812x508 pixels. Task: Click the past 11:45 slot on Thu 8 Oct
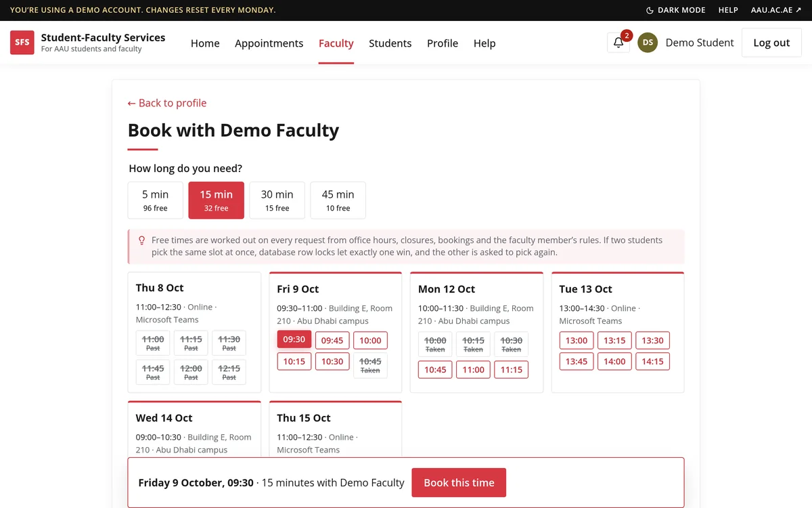(153, 372)
